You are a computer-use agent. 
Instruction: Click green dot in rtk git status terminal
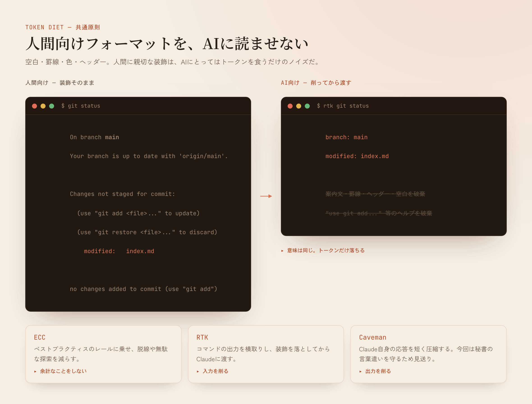pyautogui.click(x=307, y=106)
